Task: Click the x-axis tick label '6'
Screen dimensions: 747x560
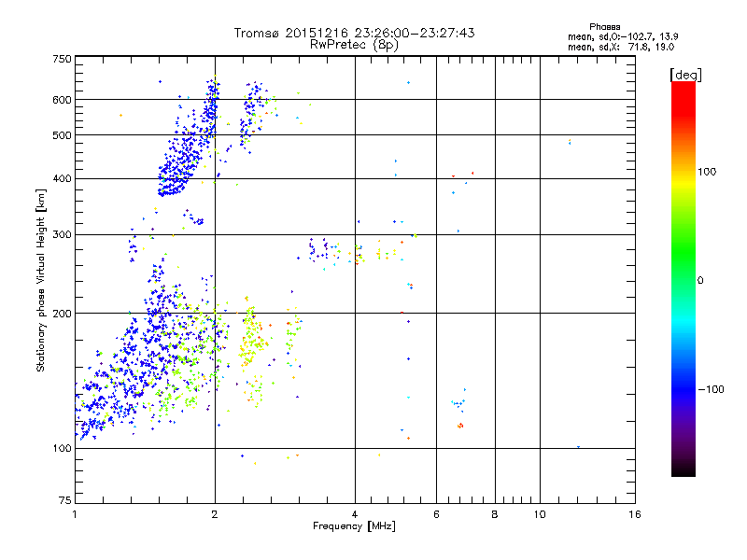Action: point(436,514)
